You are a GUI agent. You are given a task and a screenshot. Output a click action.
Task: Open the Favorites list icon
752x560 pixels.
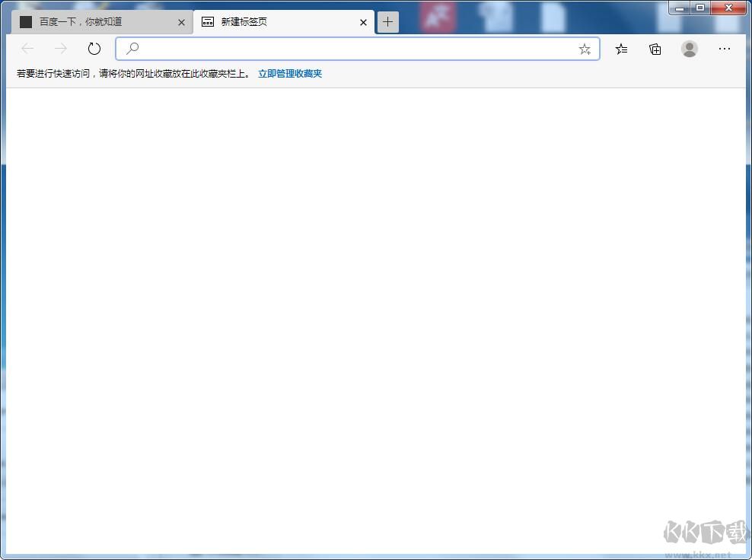[x=622, y=49]
